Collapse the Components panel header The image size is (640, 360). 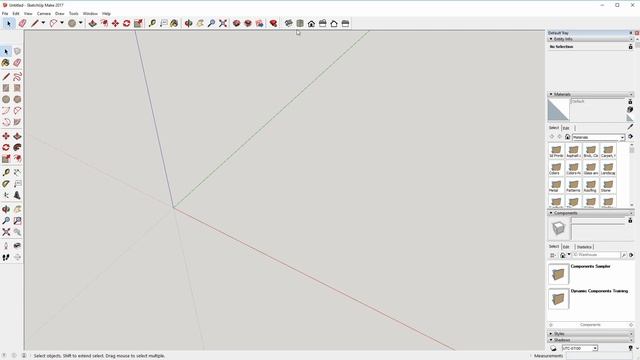click(x=591, y=213)
